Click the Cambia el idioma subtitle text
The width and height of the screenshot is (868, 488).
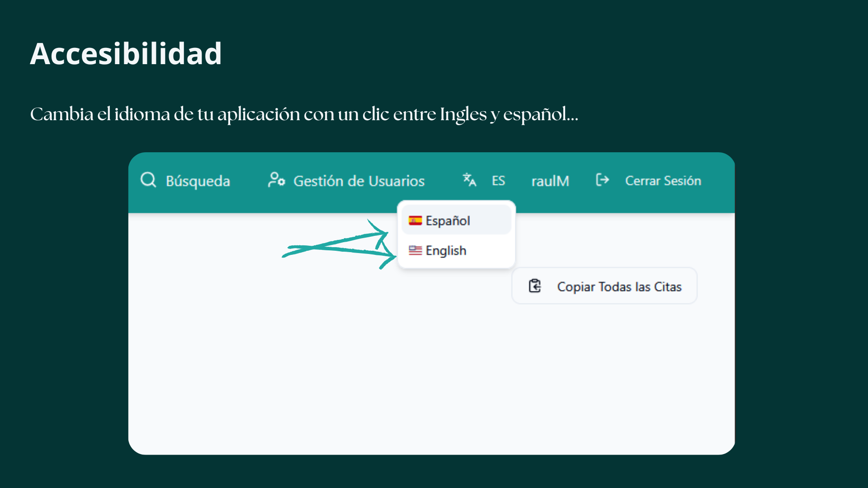click(x=304, y=114)
